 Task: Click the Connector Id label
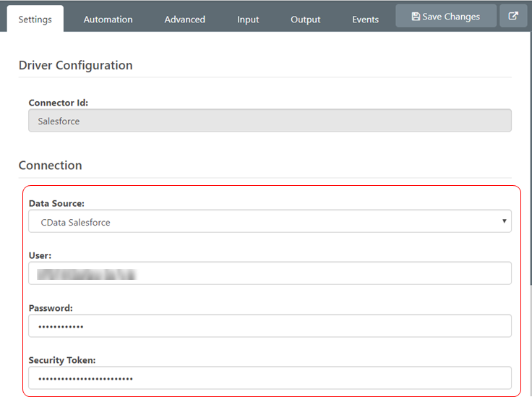pos(59,103)
